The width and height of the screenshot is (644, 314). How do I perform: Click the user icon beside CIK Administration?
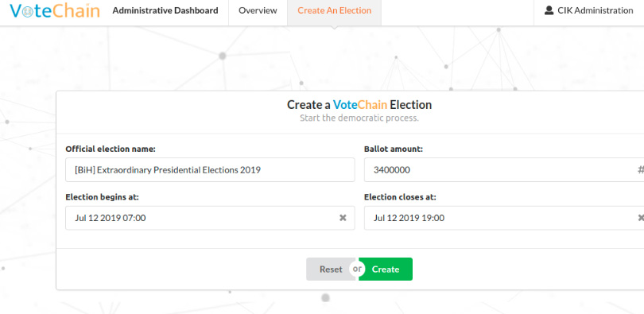(549, 10)
